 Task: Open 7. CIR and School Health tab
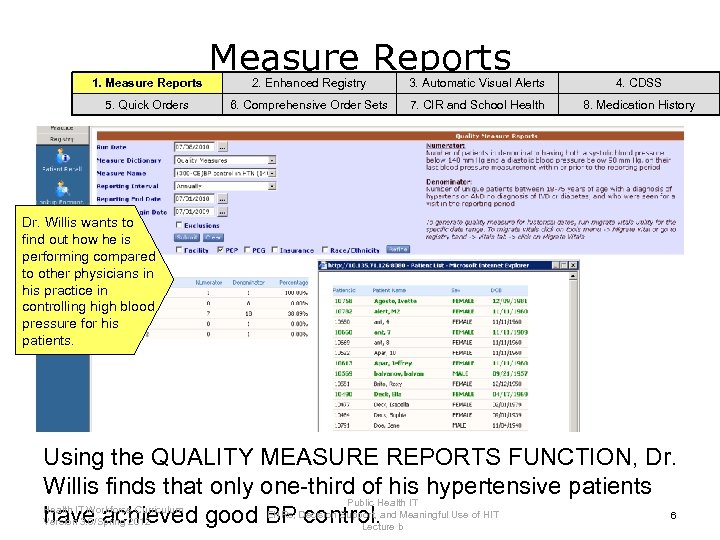(477, 105)
